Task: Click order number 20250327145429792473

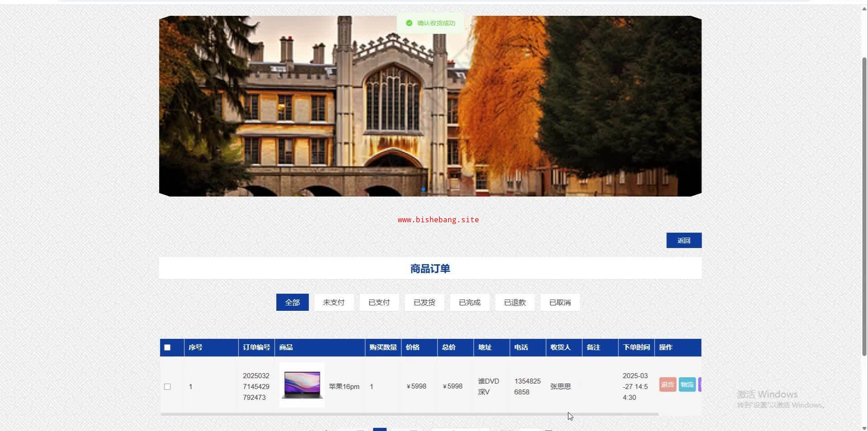Action: pos(256,387)
